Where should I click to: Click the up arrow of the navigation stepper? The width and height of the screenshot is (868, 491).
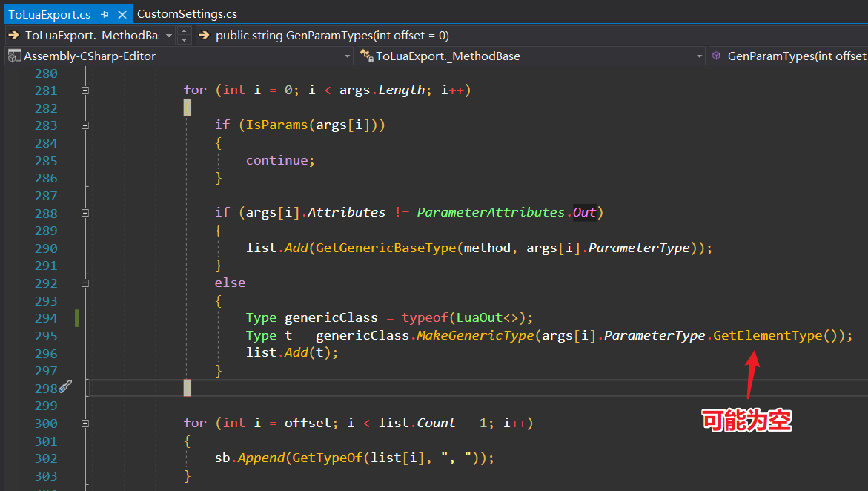tap(185, 30)
